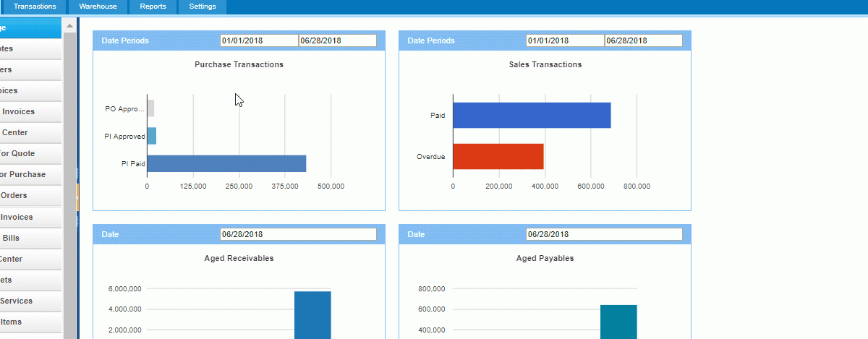This screenshot has width=868, height=339.
Task: Click the Purchase panel 'Date Periods' header label
Action: coord(125,40)
